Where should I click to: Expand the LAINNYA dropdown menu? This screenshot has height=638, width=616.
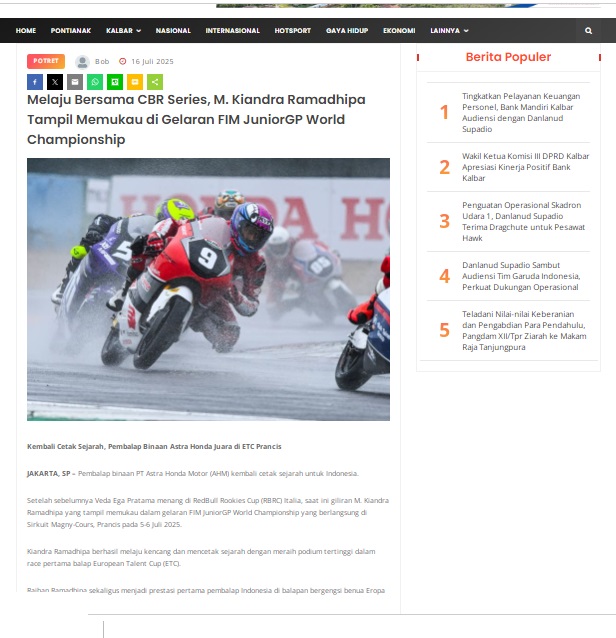pos(449,31)
